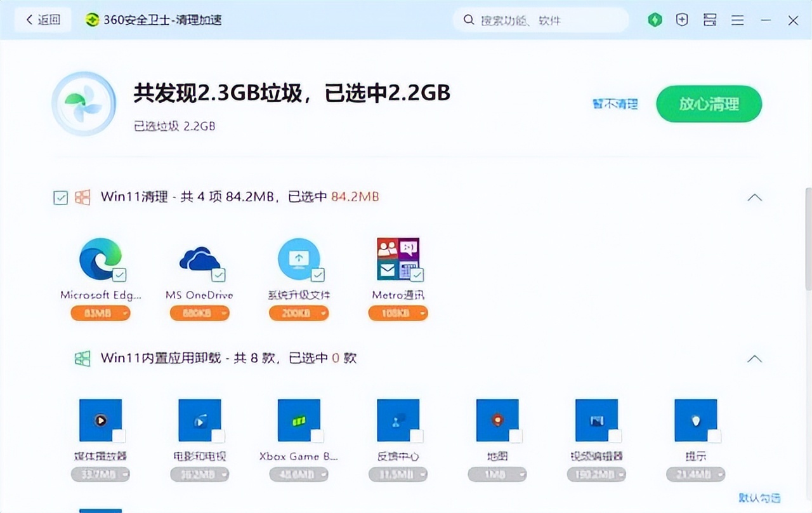Open the 媒体播放器 app icon
Screen dimensions: 812x513
pos(101,419)
